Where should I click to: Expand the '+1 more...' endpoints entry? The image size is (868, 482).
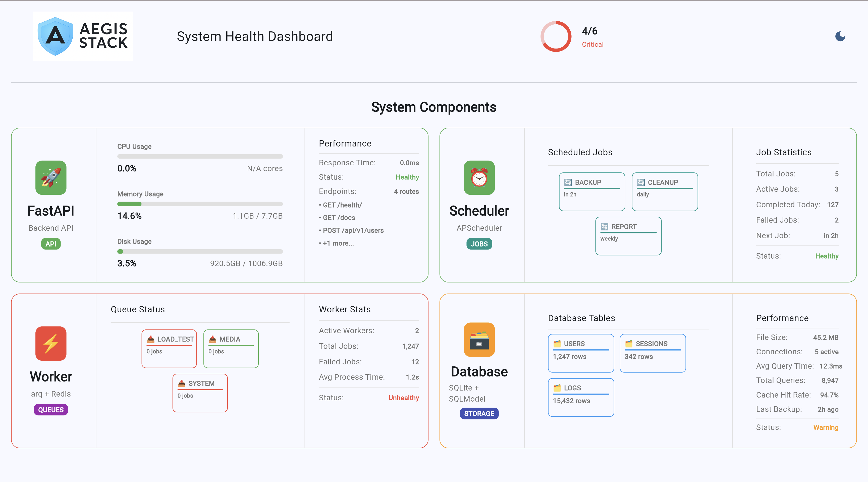pos(338,243)
